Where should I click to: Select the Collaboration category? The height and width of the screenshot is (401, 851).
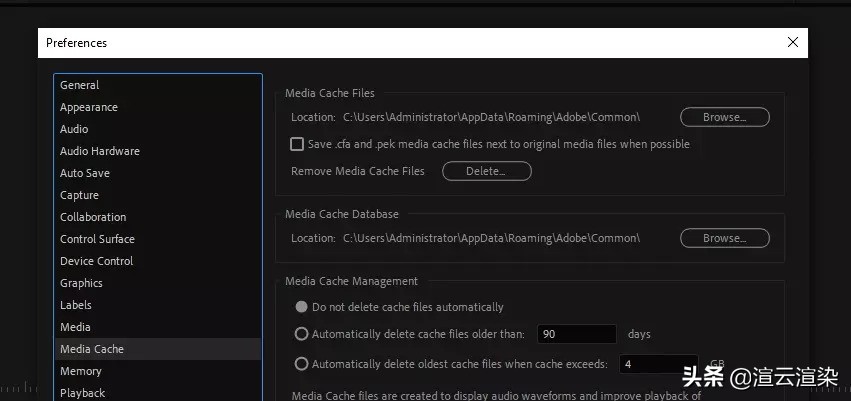[93, 217]
